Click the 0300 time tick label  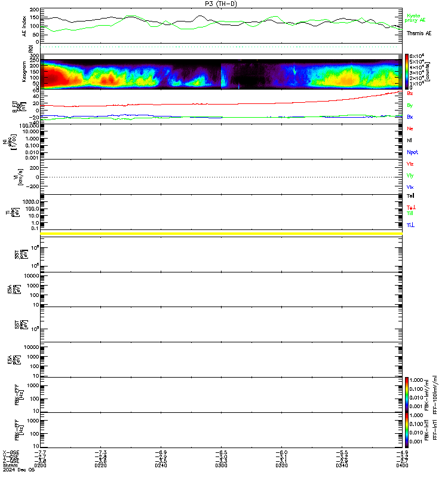coord(221,466)
